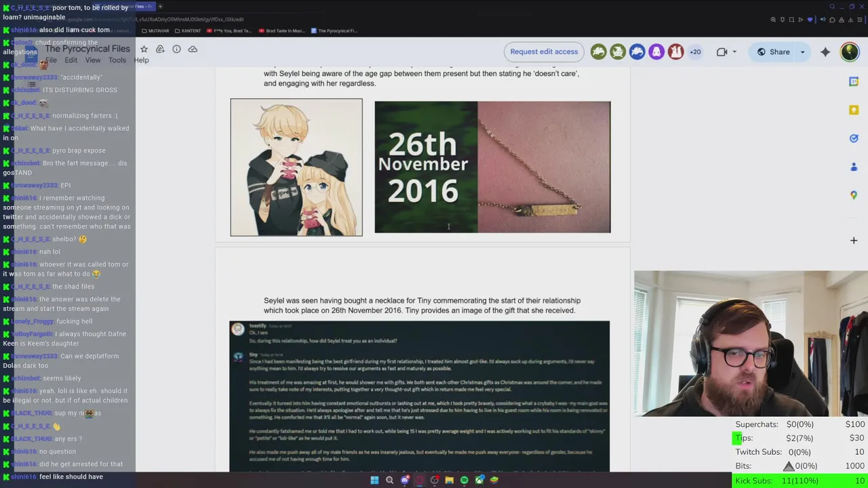Open Google Calendar in side panel

pos(854,81)
